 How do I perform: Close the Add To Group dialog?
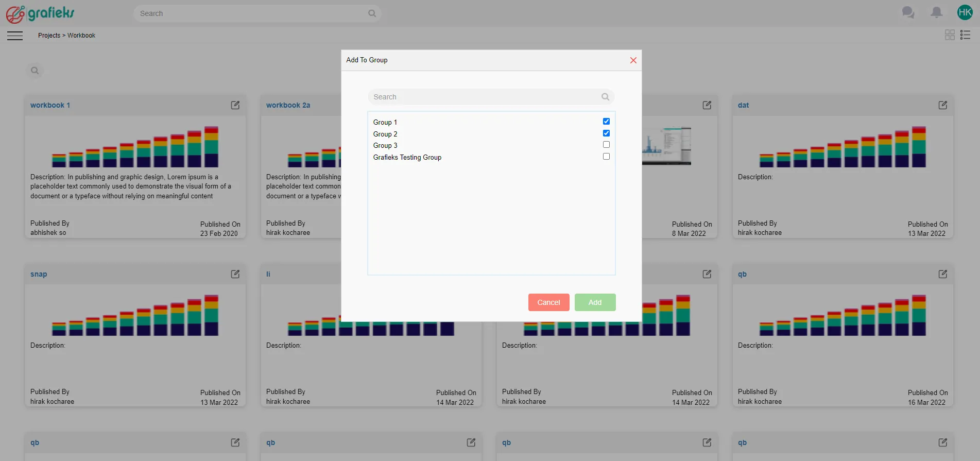(633, 60)
